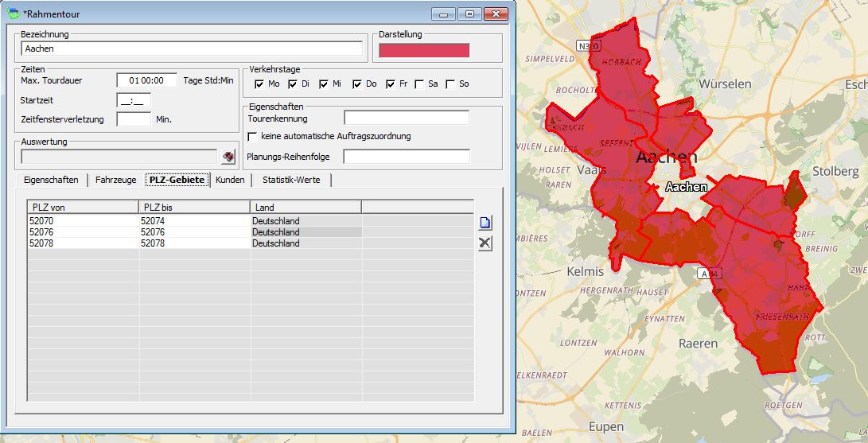Open the Statistik-Werte tab

coord(291,181)
